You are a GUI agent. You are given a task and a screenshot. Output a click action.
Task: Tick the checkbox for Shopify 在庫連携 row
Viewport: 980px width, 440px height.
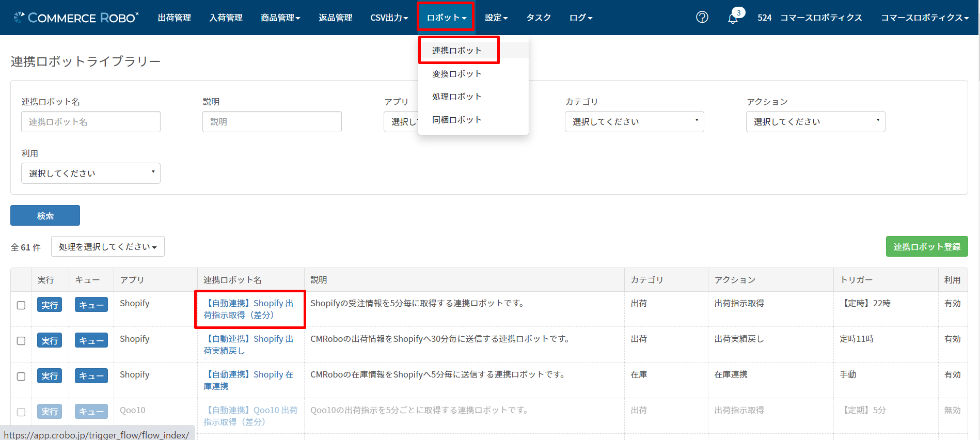21,376
